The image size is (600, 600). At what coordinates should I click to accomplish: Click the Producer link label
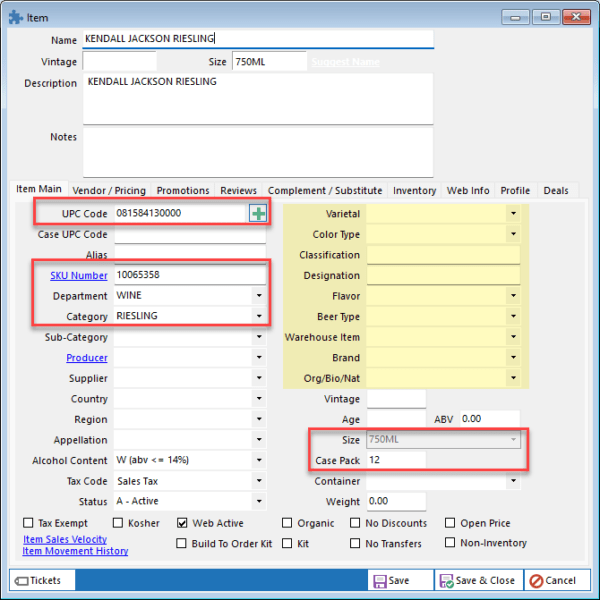[x=87, y=358]
